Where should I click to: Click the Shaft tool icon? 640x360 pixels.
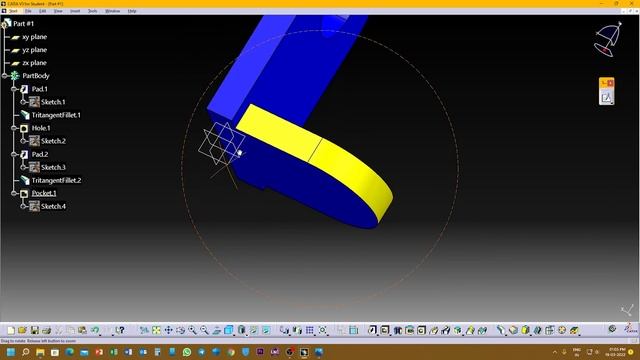click(398, 330)
